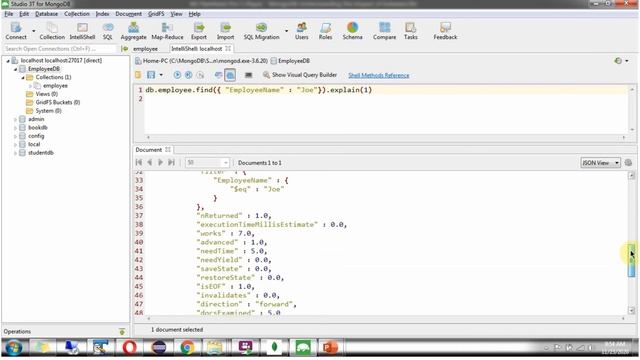The image size is (640, 360).
Task: Open the View menu
Action: [176, 14]
